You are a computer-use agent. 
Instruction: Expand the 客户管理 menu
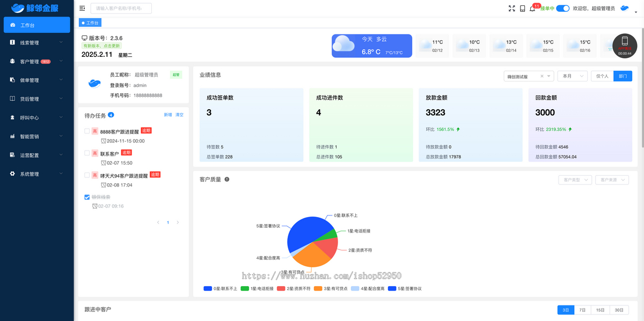tap(61, 61)
